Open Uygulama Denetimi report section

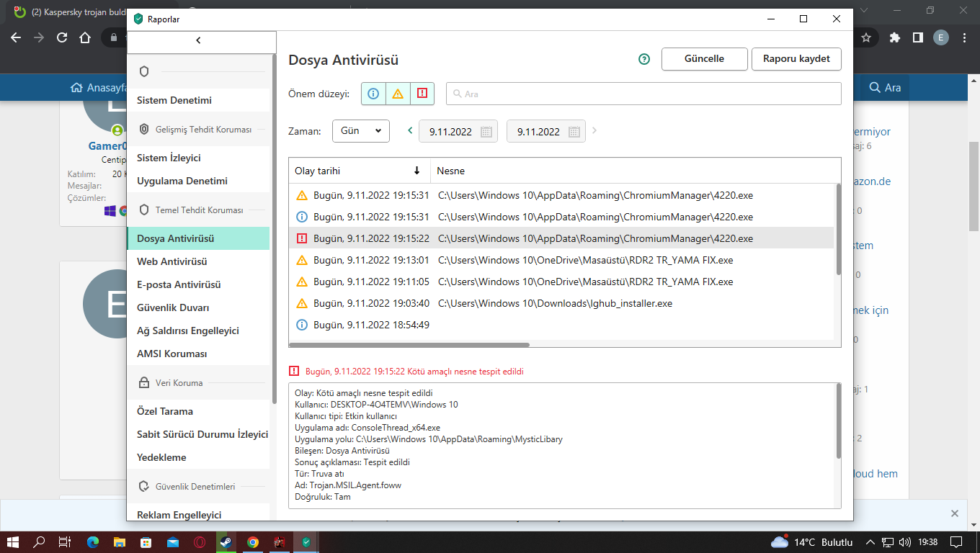click(x=198, y=181)
